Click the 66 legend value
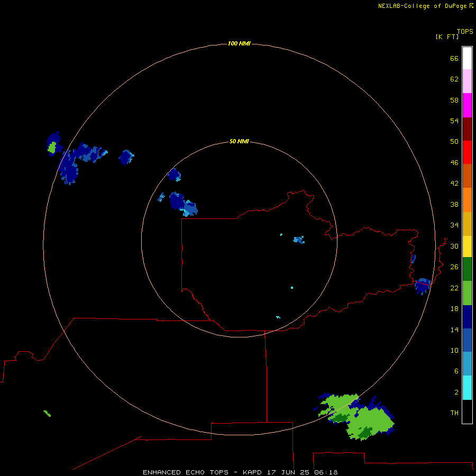 pos(454,59)
